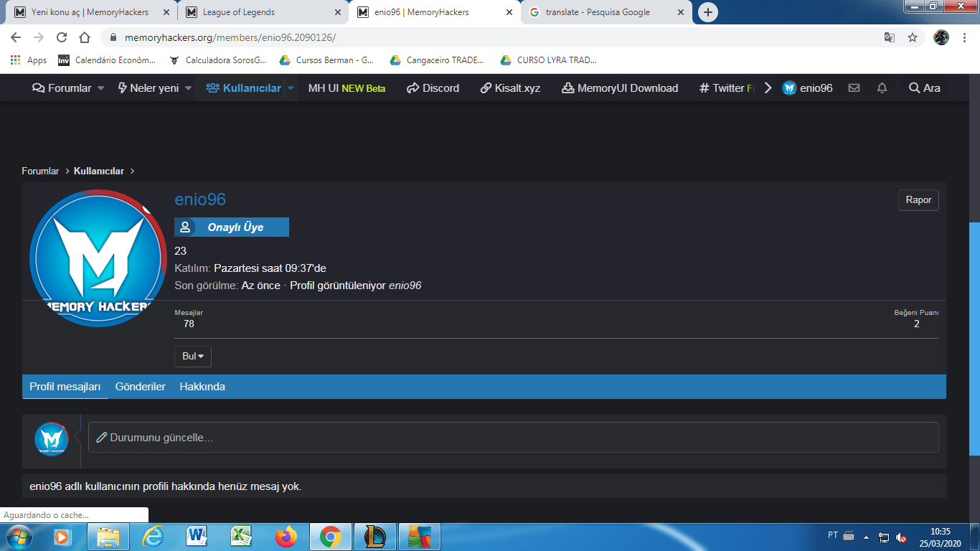Switch to the Gönderiler tab
This screenshot has height=551, width=980.
(x=141, y=387)
